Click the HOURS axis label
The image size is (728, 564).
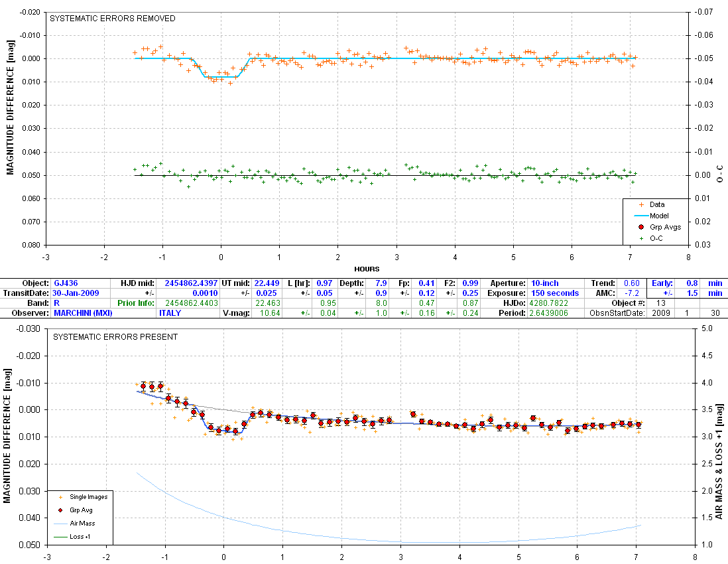(367, 269)
